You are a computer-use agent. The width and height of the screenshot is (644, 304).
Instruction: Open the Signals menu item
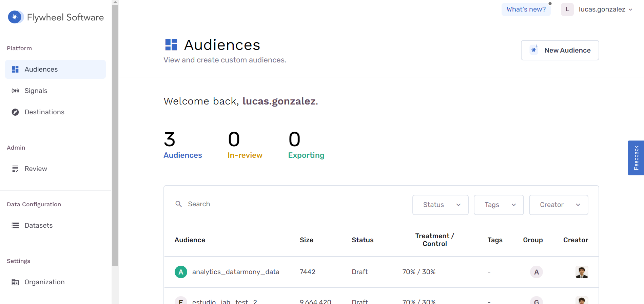click(36, 91)
